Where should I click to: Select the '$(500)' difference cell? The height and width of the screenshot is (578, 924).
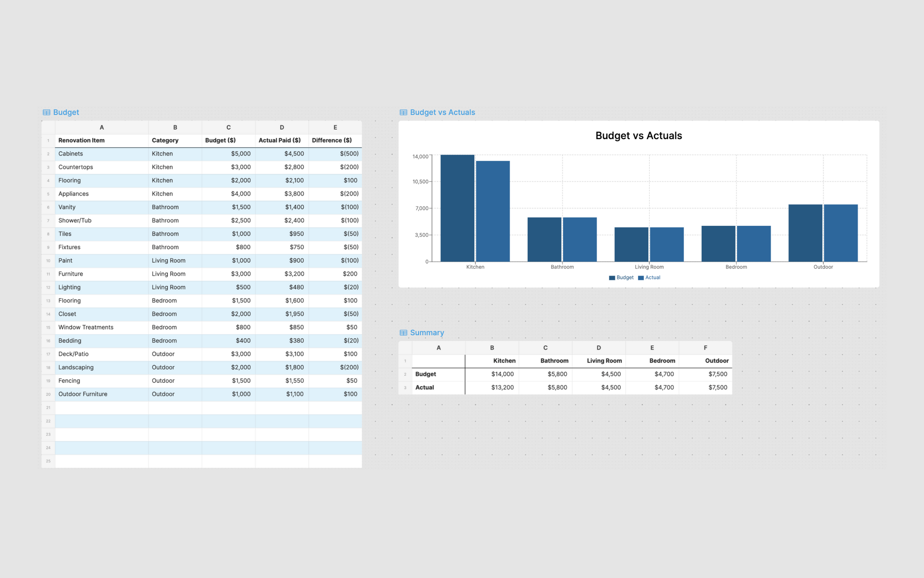click(335, 154)
